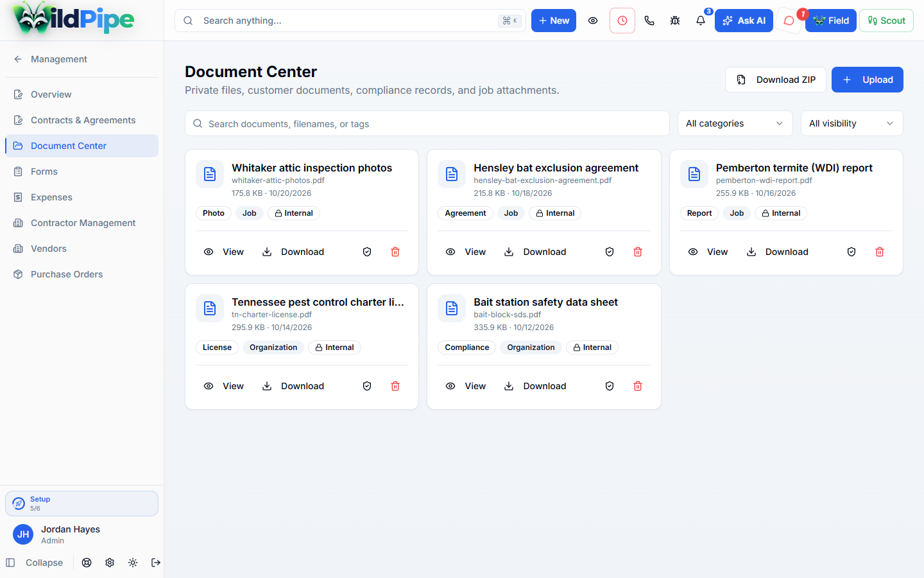Click the New button
Screen dimensions: 924x578
pyautogui.click(x=554, y=21)
